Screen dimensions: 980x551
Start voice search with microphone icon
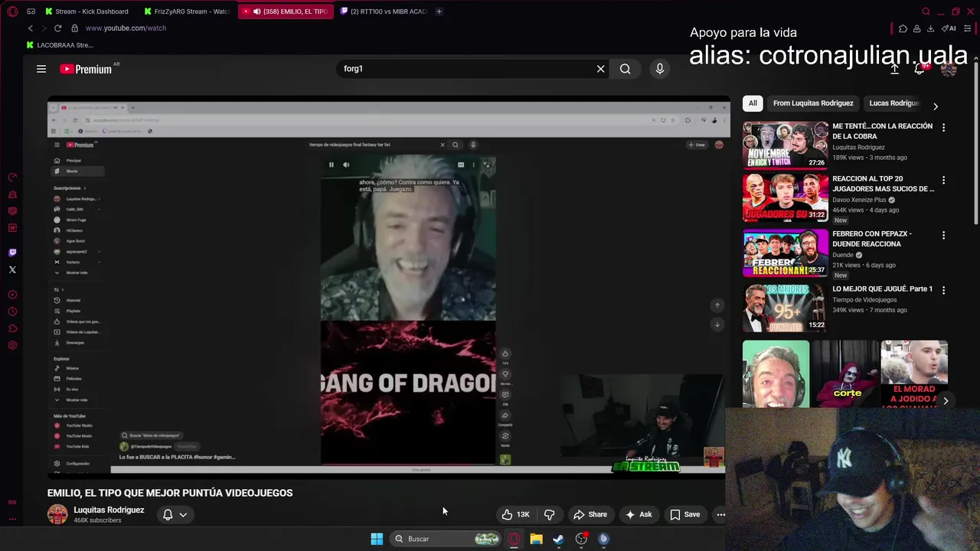(x=659, y=69)
